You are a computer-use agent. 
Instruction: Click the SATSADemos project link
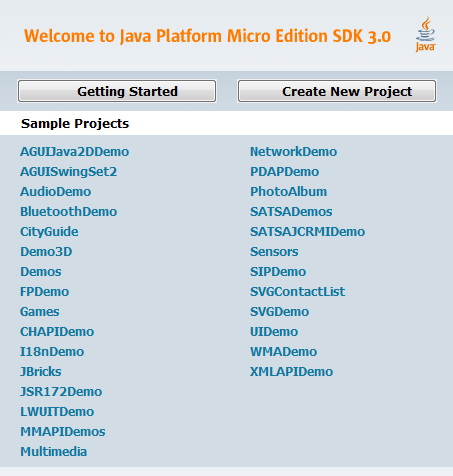pos(291,212)
